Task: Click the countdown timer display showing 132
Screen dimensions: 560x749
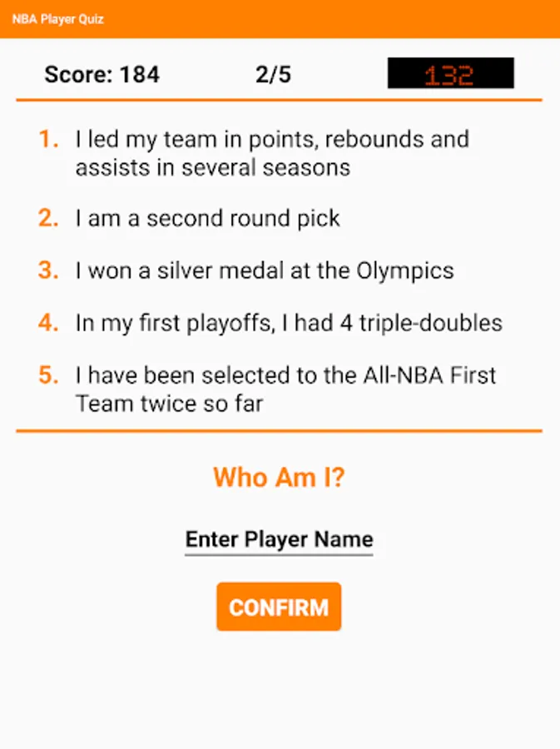Action: [x=450, y=74]
